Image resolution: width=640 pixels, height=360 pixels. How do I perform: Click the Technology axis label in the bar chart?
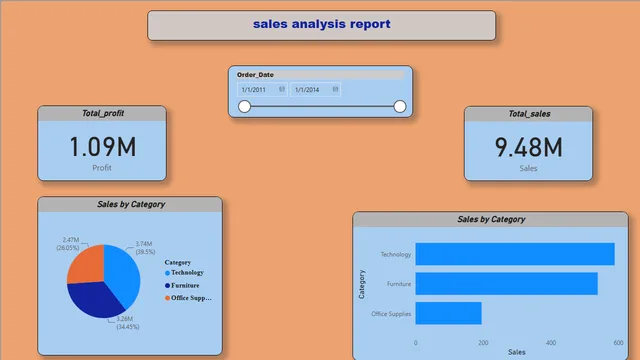tap(396, 254)
